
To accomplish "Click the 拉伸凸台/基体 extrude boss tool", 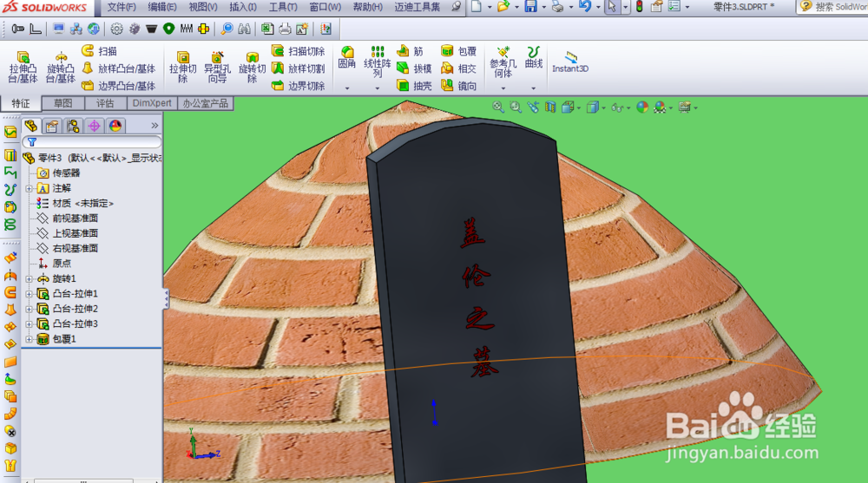I will point(23,67).
